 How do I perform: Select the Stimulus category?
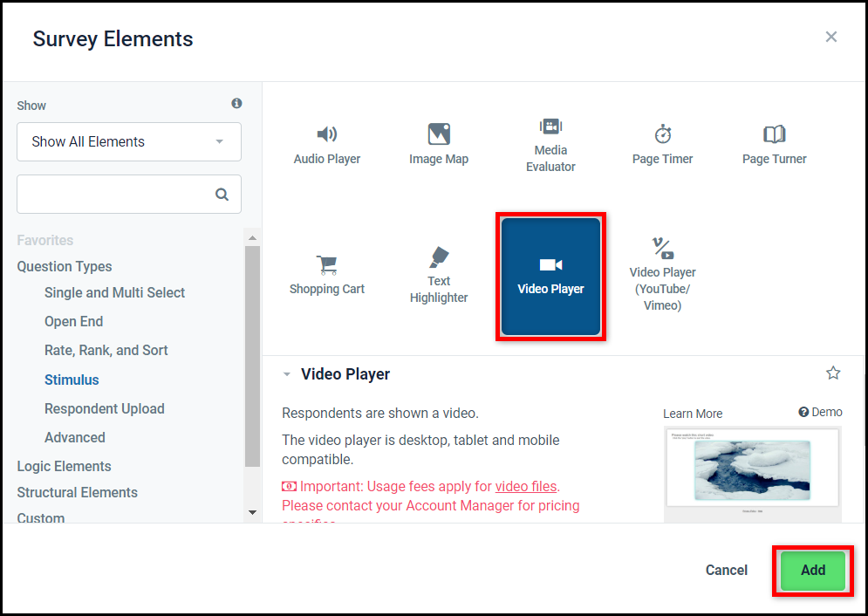[72, 380]
